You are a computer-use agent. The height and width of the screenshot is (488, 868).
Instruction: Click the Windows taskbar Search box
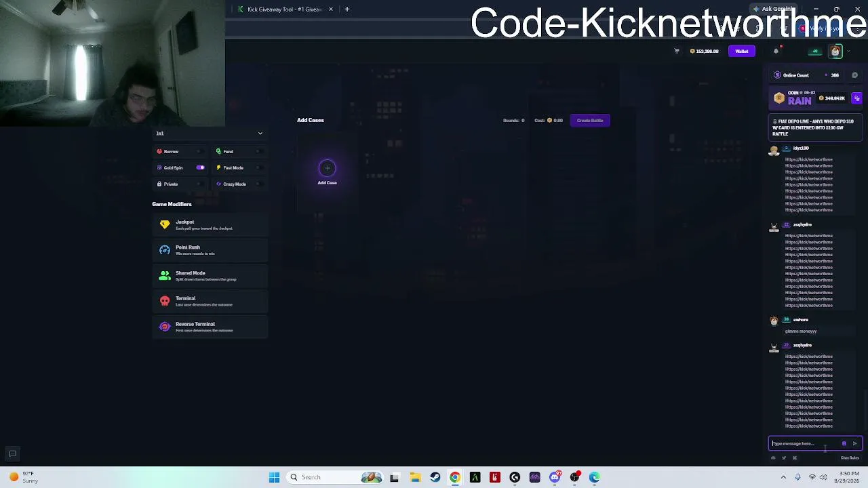335,477
